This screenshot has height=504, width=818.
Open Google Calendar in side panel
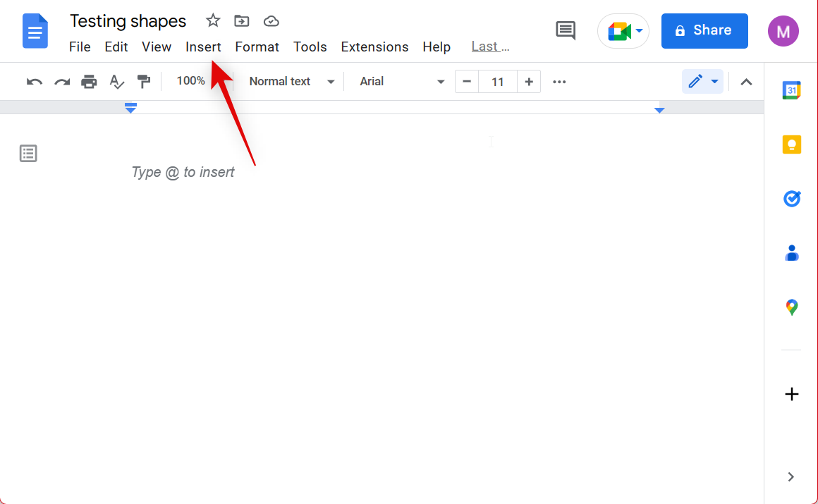(791, 90)
